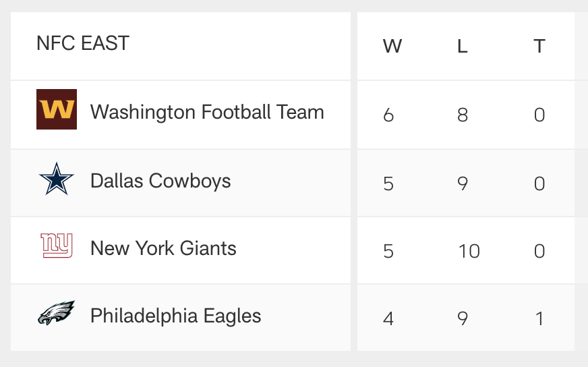Click Eagles' ties value 1

tap(539, 318)
